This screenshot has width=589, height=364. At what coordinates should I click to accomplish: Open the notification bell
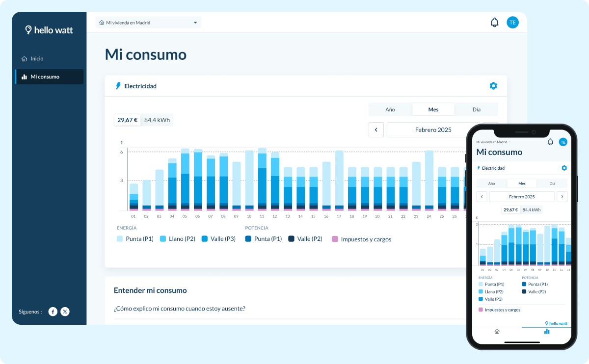[494, 22]
